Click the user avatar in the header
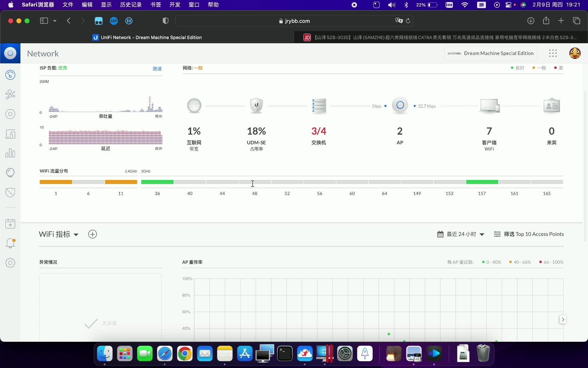Viewport: 588px width, 368px height. [x=575, y=53]
